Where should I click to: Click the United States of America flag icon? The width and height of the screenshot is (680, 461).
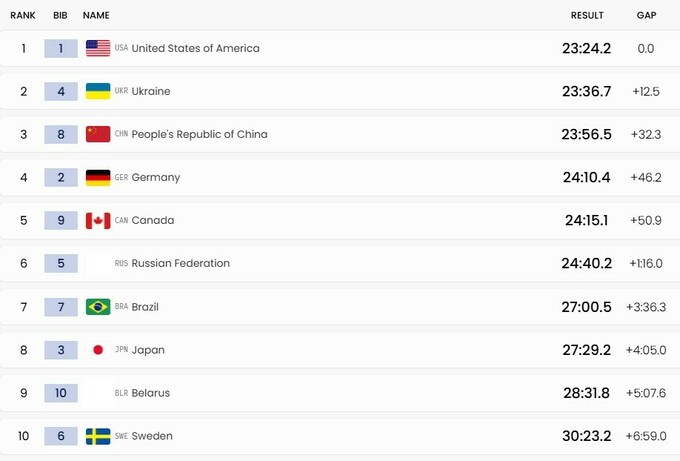98,48
